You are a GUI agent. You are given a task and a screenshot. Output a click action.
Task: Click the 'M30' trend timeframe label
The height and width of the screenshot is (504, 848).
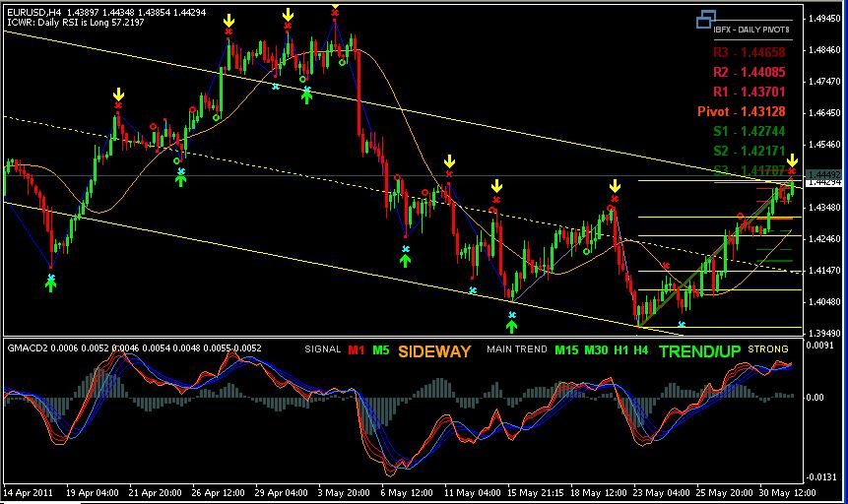point(596,350)
